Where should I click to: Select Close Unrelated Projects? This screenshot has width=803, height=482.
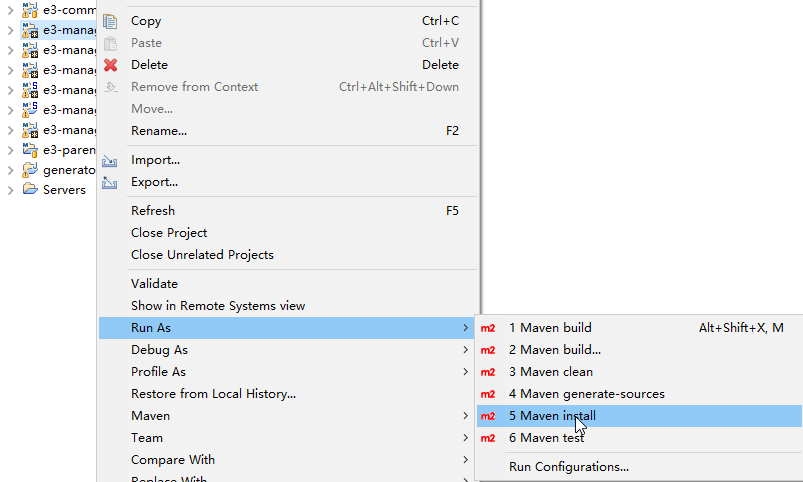(x=202, y=255)
